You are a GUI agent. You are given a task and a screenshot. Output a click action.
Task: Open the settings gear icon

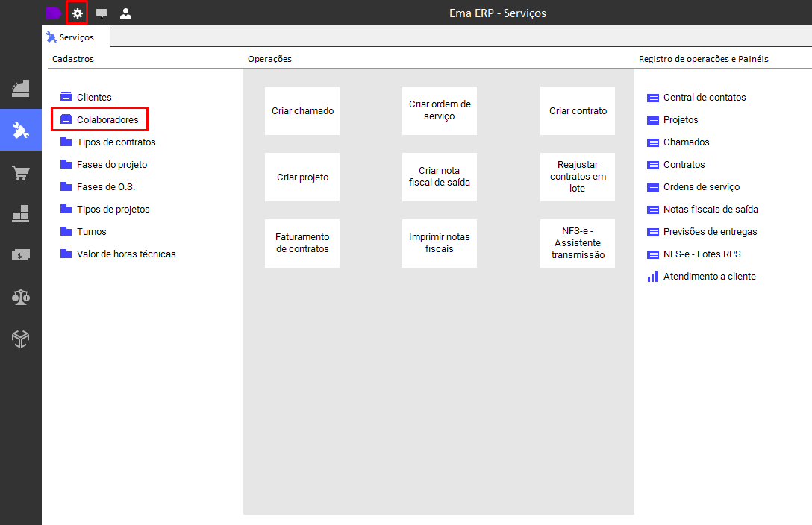coord(77,13)
